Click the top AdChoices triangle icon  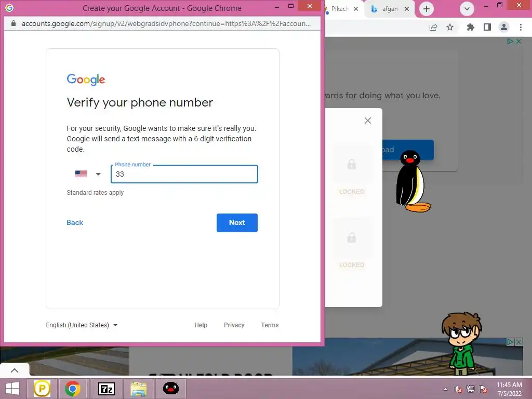(510, 42)
